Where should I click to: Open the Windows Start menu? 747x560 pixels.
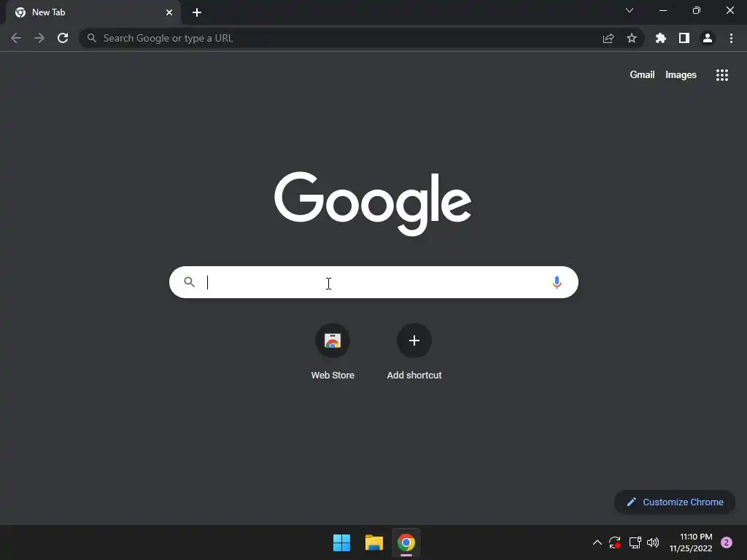(341, 542)
